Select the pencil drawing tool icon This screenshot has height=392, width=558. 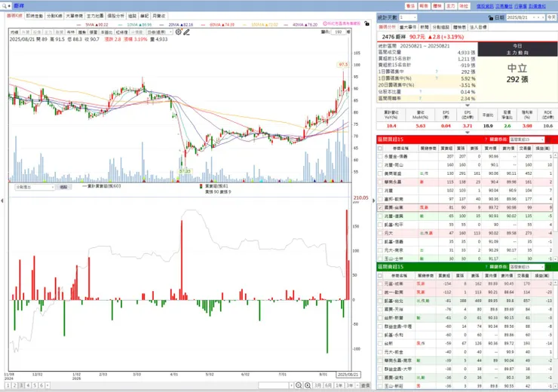click(186, 32)
